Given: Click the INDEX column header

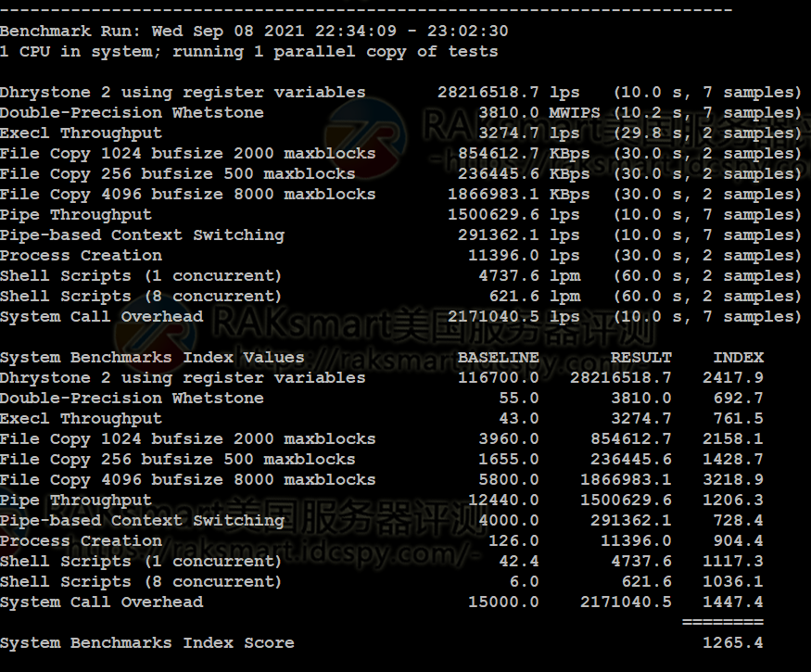Looking at the screenshot, I should click(738, 358).
